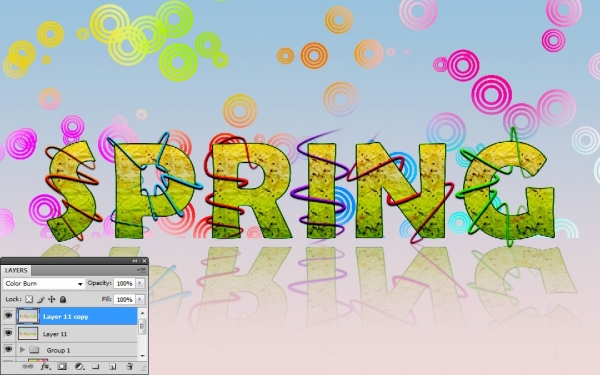Click the link layers icon
The width and height of the screenshot is (600, 375).
click(x=28, y=367)
